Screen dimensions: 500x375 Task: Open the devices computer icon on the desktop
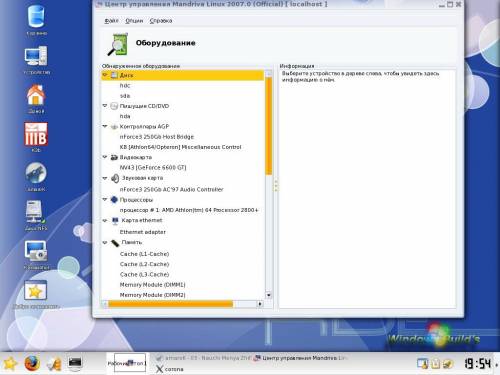[36, 57]
